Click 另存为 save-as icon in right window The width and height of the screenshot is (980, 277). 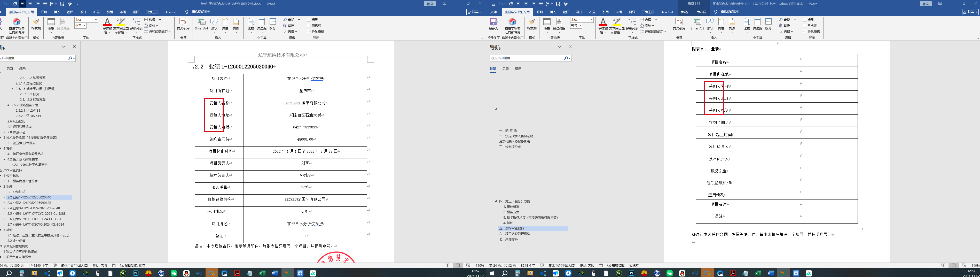tap(493, 24)
